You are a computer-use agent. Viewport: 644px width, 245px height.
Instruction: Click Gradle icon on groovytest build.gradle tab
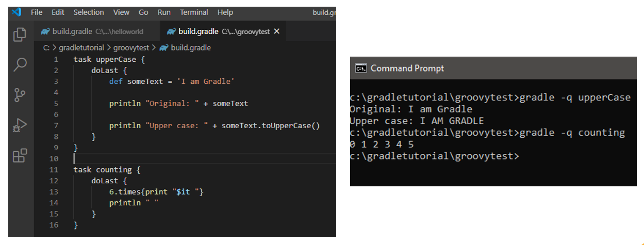(x=171, y=31)
